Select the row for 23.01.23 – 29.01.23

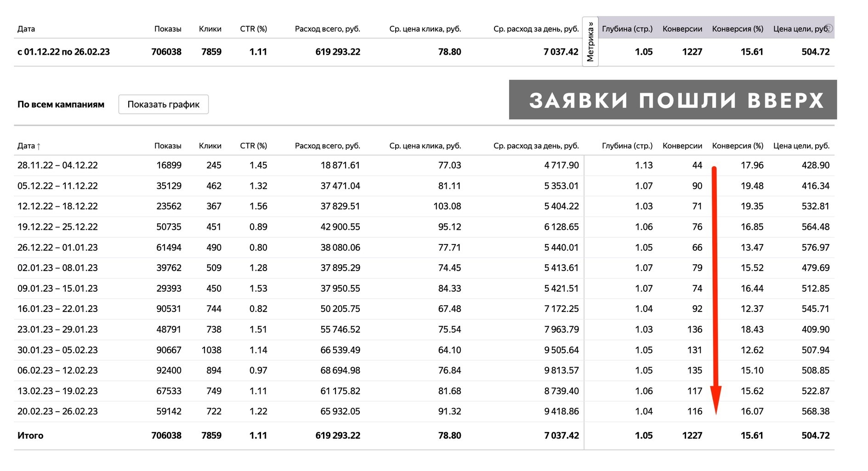[x=57, y=329]
